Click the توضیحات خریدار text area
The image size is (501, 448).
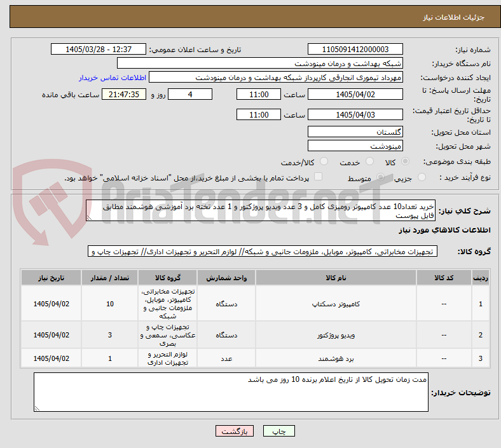(x=231, y=392)
